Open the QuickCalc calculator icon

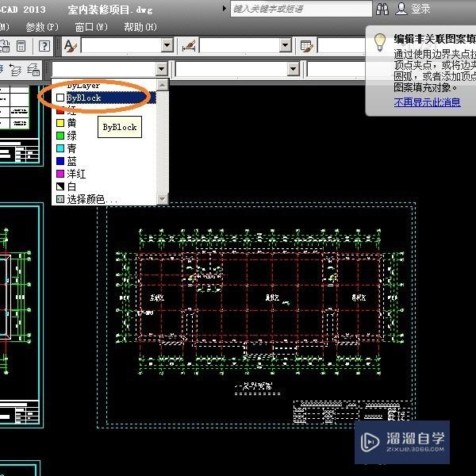[x=21, y=47]
